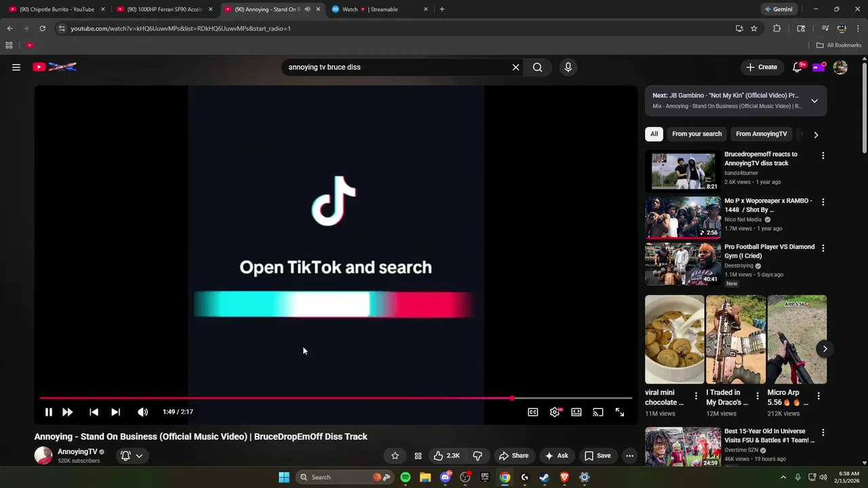Image resolution: width=868 pixels, height=488 pixels.
Task: Open 'Mo P x Woporeaper x RAMBO' video title
Action: (x=768, y=205)
